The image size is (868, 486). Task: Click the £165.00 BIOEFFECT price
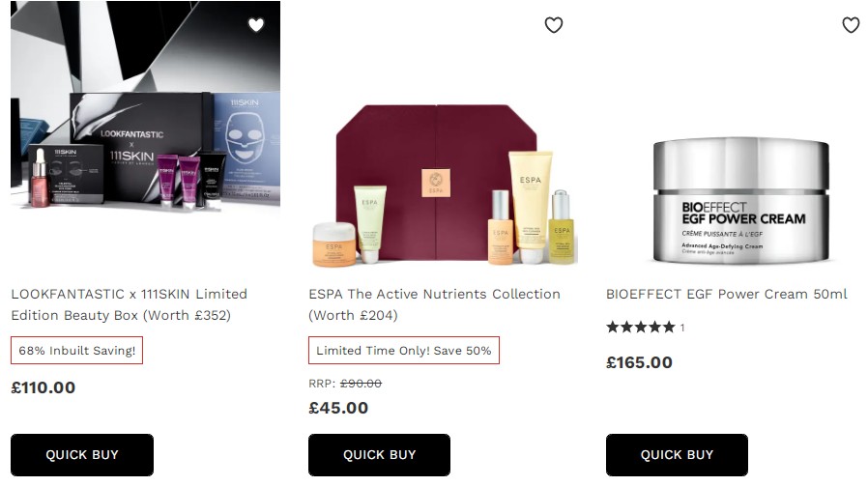click(639, 363)
